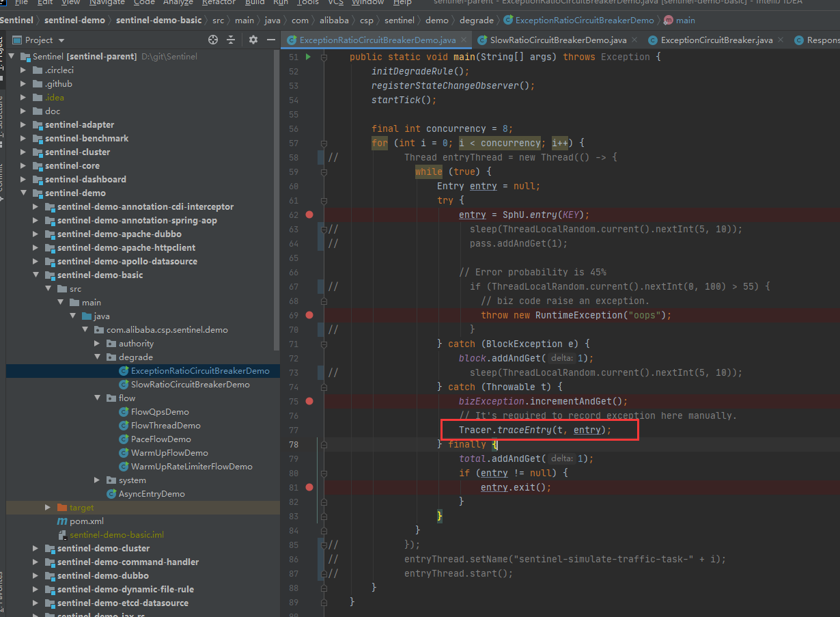Toggle the breakpoint on line 75
Screen dimensions: 840x617
(x=309, y=401)
